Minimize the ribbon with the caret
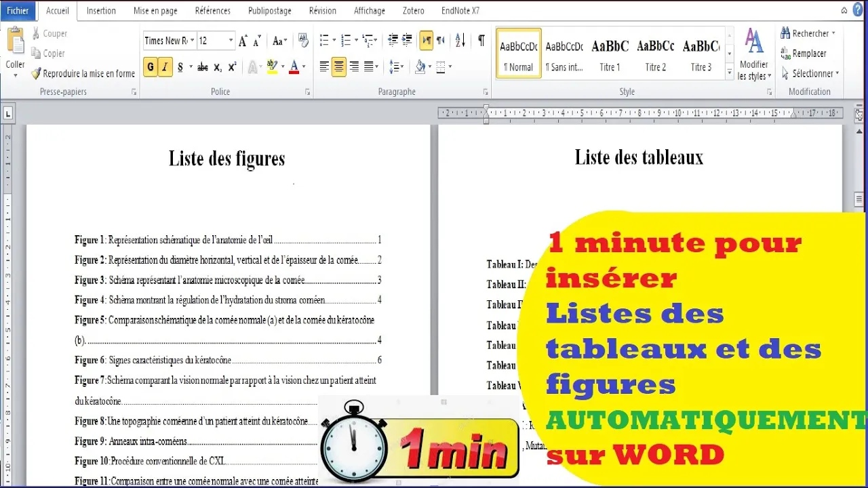Screen dimensions: 868x488 (844, 10)
